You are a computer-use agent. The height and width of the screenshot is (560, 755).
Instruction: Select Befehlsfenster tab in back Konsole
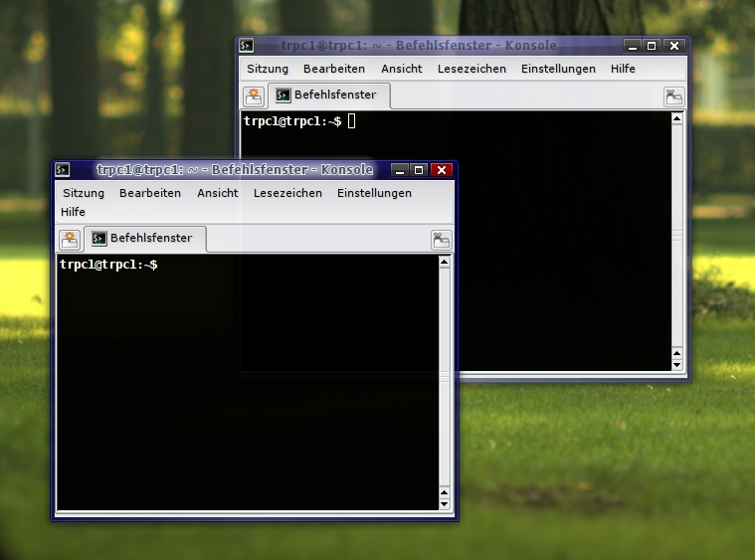coord(329,95)
